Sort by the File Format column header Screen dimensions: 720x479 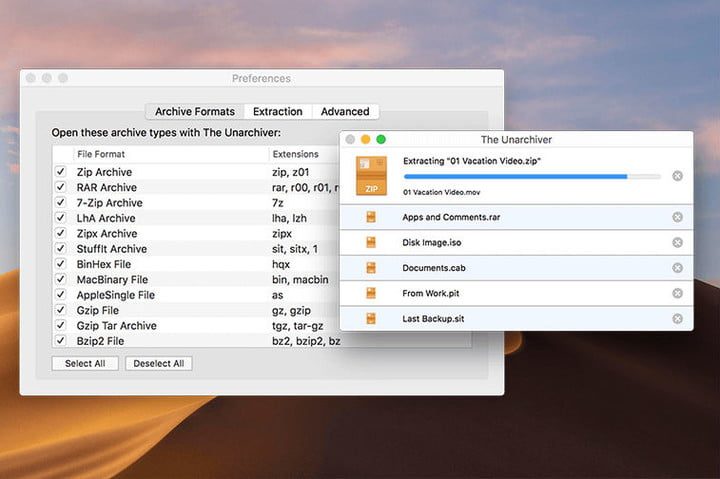point(170,154)
